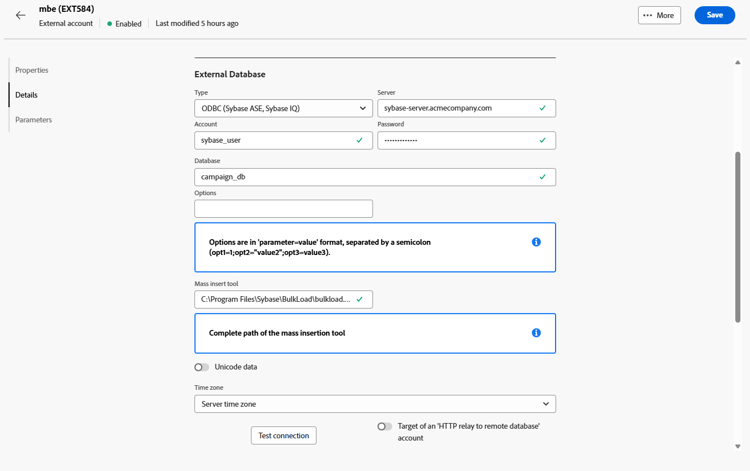Expand the Time zone dropdown
Screen dimensions: 750x471
click(x=375, y=404)
